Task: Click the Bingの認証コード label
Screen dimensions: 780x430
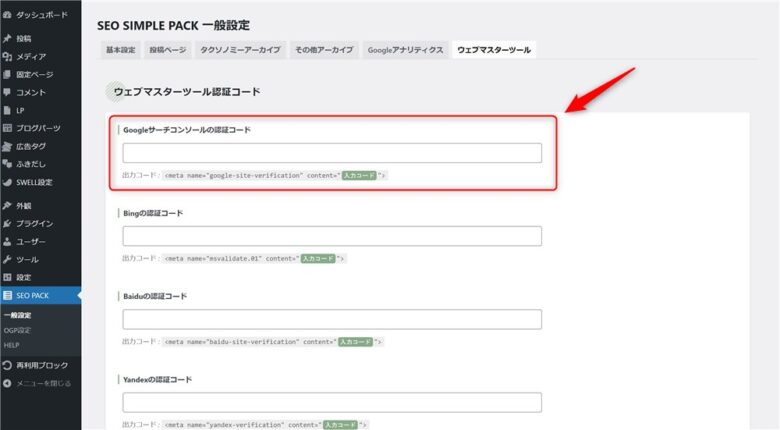Action: coord(153,213)
